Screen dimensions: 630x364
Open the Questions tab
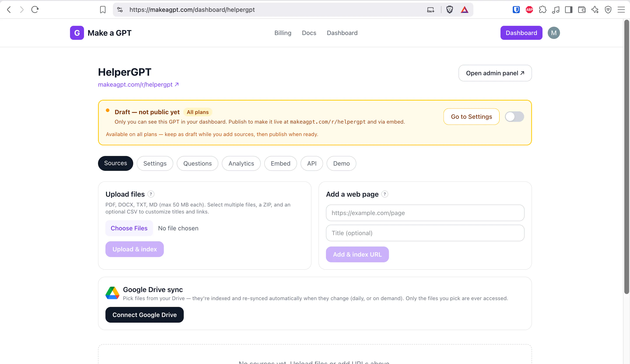click(198, 163)
